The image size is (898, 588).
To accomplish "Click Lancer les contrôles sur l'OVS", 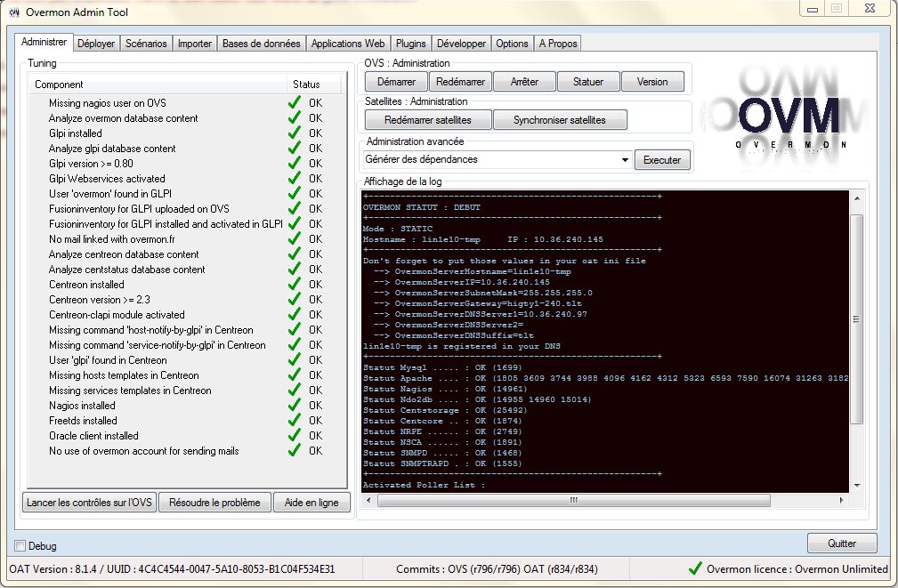I will (x=89, y=503).
